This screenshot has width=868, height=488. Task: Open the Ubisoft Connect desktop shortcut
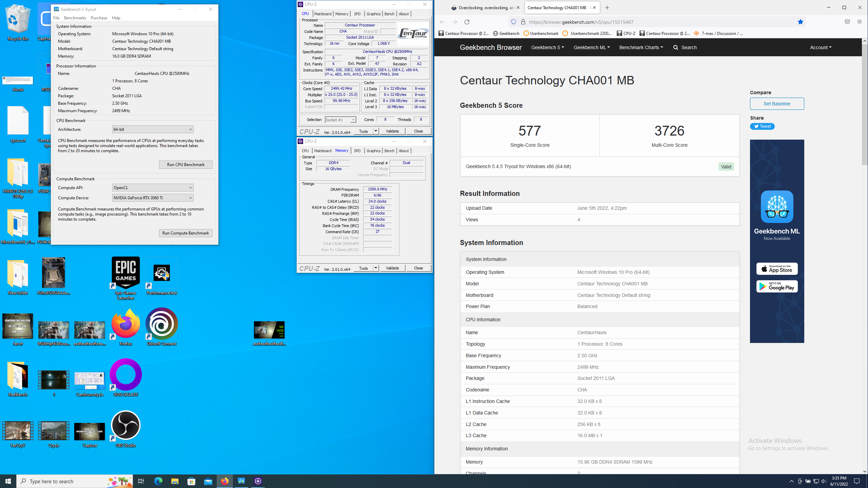click(x=162, y=327)
